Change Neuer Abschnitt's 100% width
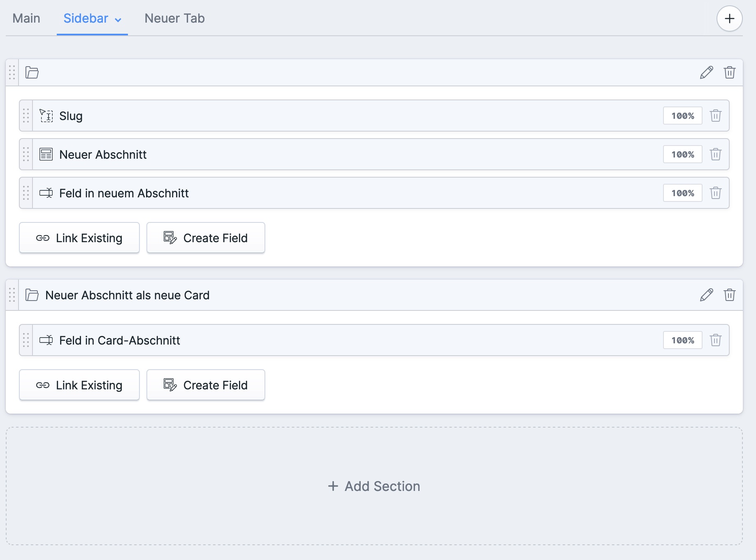The height and width of the screenshot is (560, 756). click(682, 154)
